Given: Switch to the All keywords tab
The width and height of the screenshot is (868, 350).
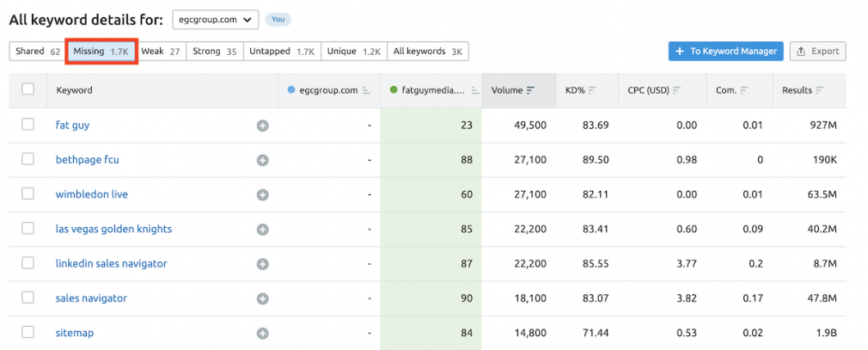Looking at the screenshot, I should (x=428, y=52).
